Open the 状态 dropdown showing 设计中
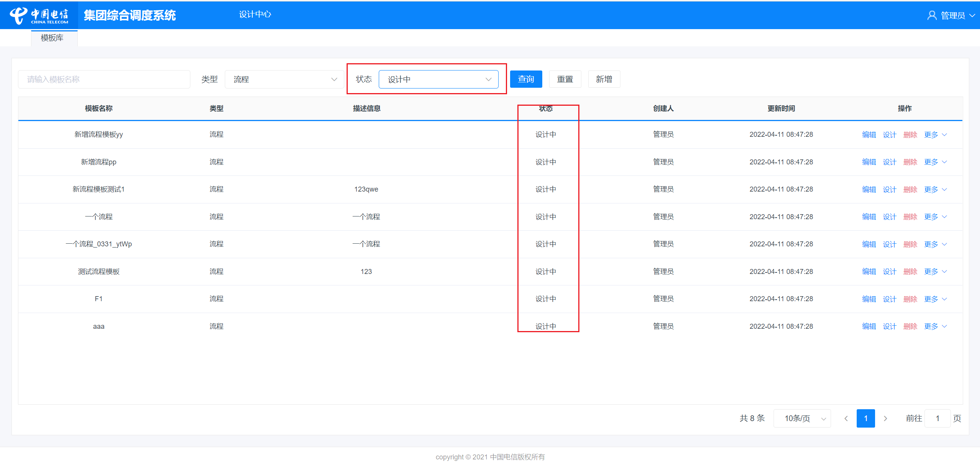The height and width of the screenshot is (464, 980). coord(438,79)
